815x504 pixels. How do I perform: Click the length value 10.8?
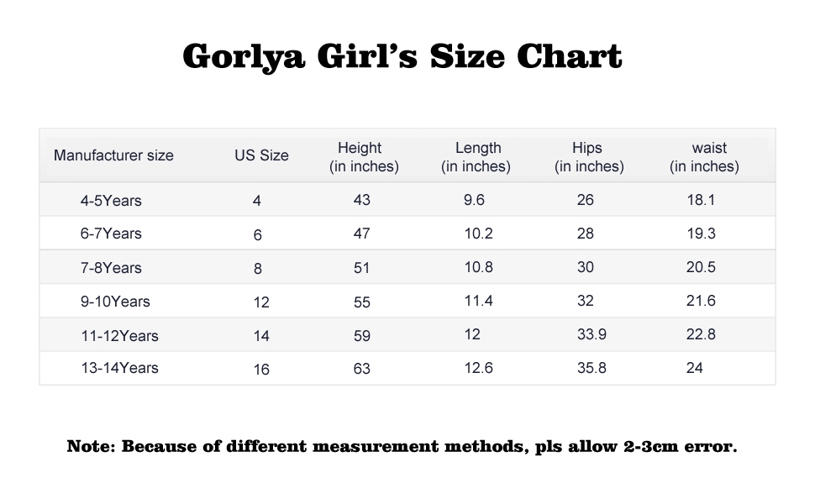click(478, 268)
